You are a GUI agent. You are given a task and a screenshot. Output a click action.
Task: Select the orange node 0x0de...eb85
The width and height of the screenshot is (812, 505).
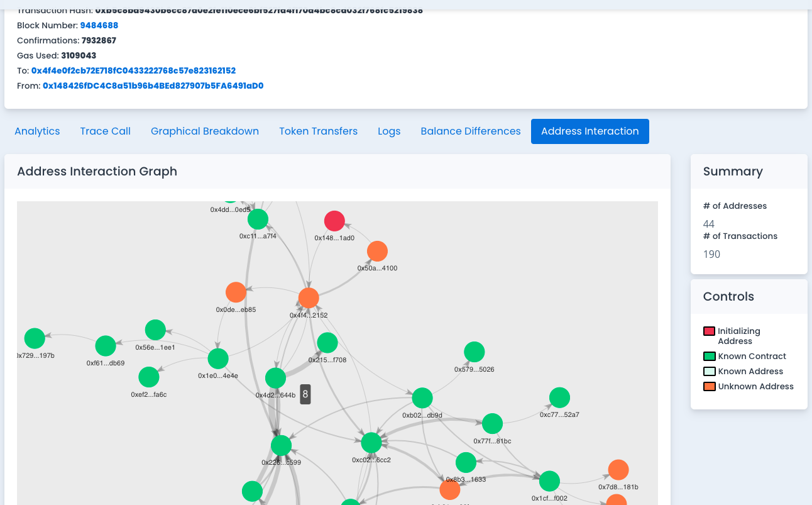236,292
